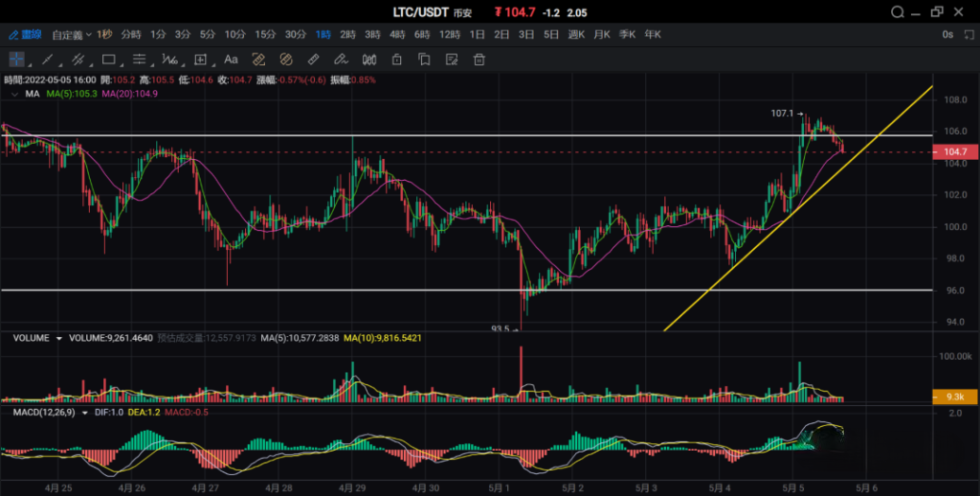980x496 pixels.
Task: Open the VOLUME indicator dropdown arrow
Action: coord(59,338)
